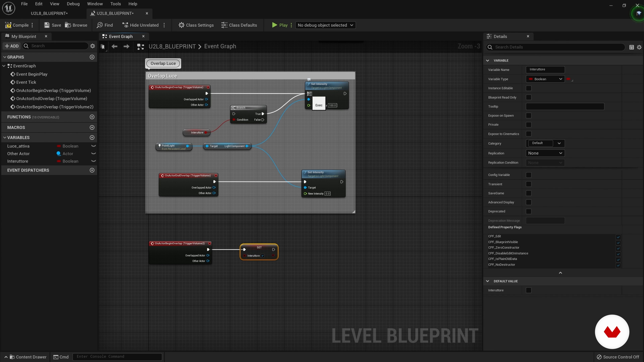644x362 pixels.
Task: Click graph bookmarks icon
Action: [103, 47]
